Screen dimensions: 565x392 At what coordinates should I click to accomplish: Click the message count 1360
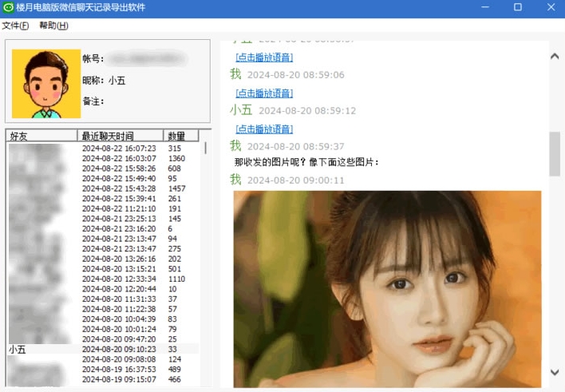(x=176, y=158)
